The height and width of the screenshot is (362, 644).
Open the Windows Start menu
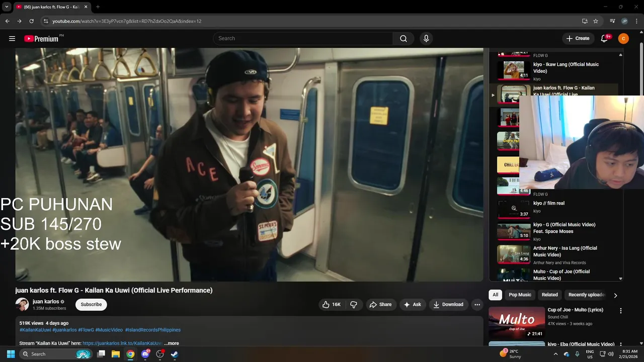point(11,354)
